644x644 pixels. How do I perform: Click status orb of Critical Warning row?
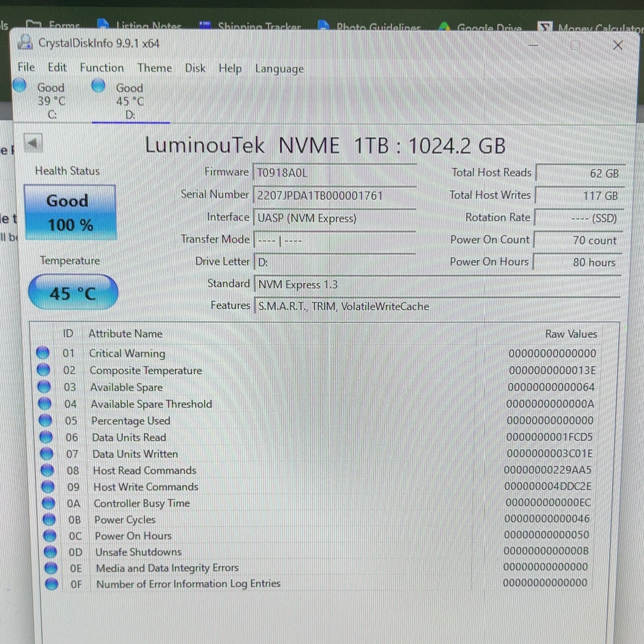(42, 353)
